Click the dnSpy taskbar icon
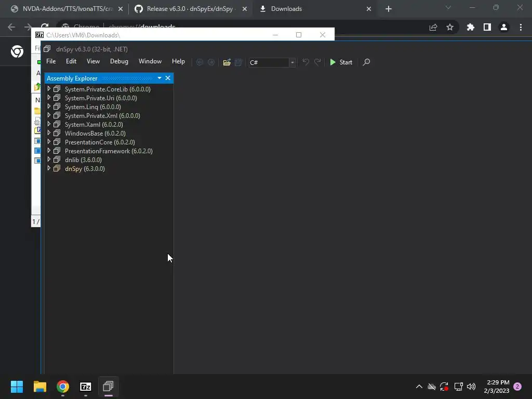The width and height of the screenshot is (532, 399). click(108, 387)
